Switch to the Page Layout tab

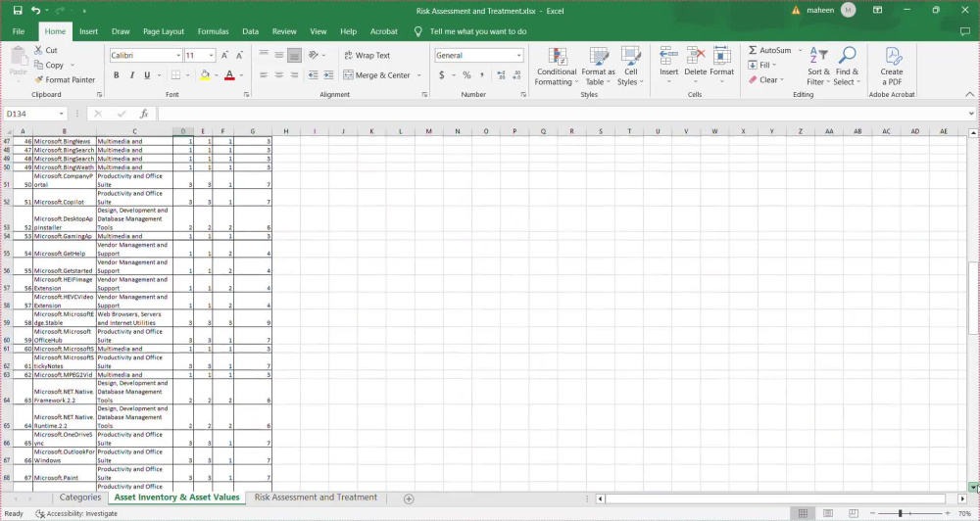tap(164, 31)
